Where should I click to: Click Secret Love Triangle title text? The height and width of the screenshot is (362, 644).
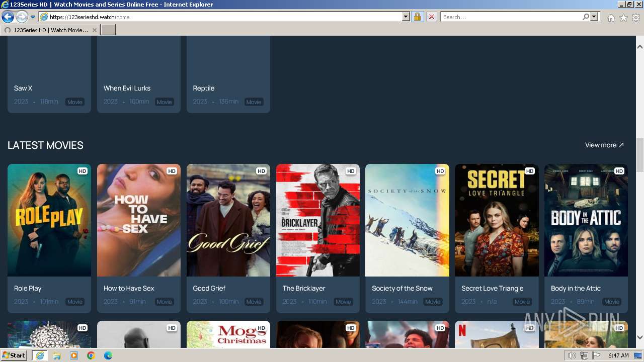(493, 288)
